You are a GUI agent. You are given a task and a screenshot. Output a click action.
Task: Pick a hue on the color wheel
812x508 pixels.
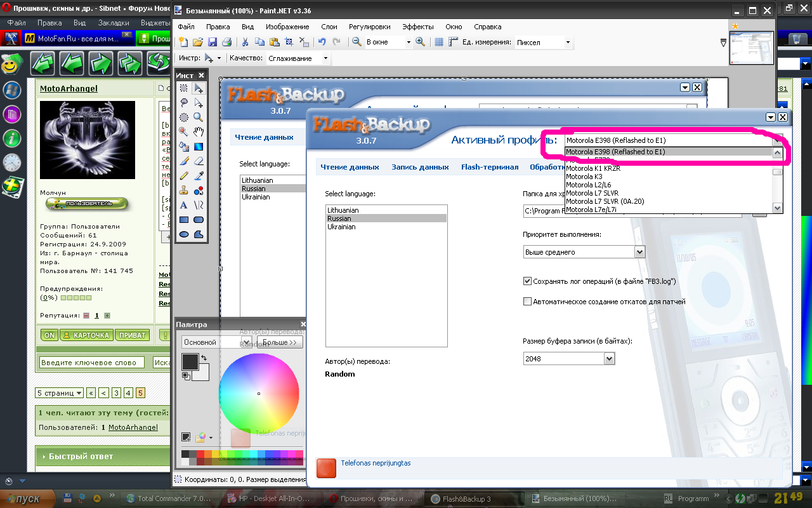pos(259,394)
